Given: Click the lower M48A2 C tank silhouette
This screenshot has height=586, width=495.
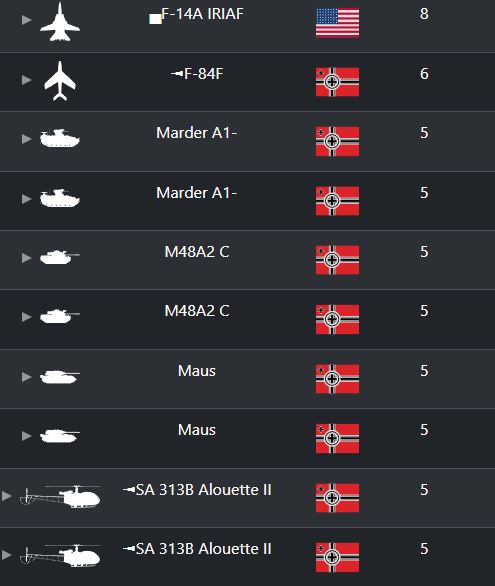Looking at the screenshot, I should click(60, 316).
